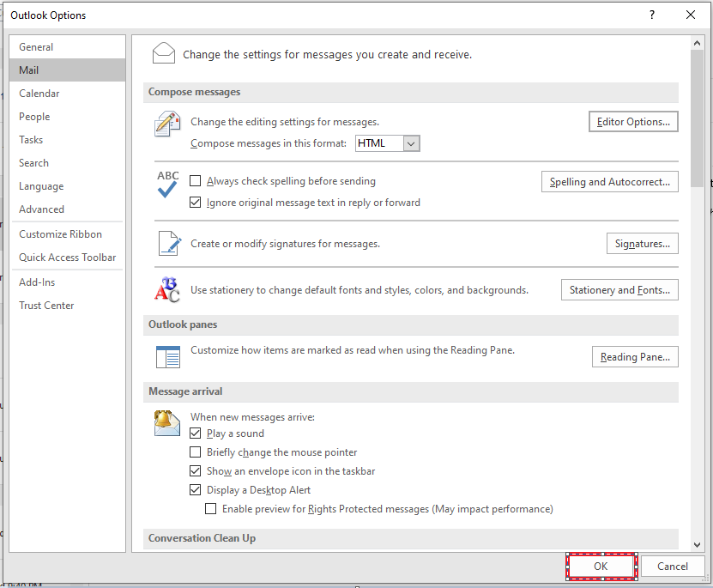713x588 pixels.
Task: Click the editing settings pencil icon
Action: (x=166, y=124)
